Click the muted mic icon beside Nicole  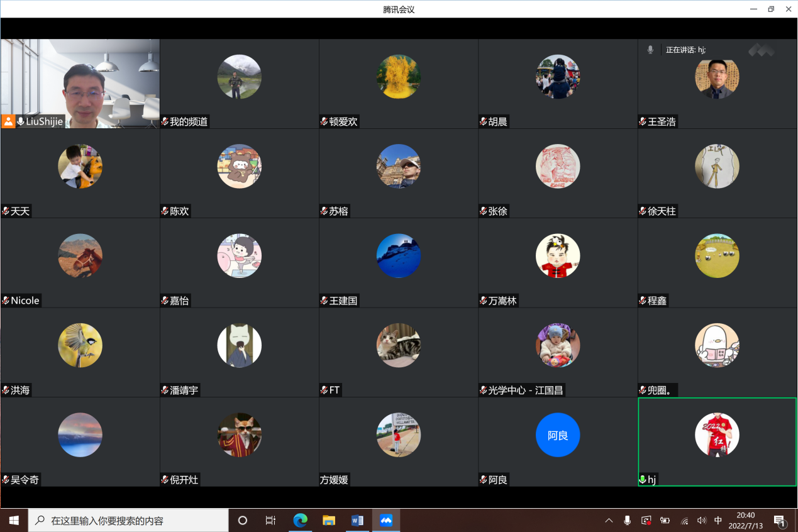(x=6, y=301)
